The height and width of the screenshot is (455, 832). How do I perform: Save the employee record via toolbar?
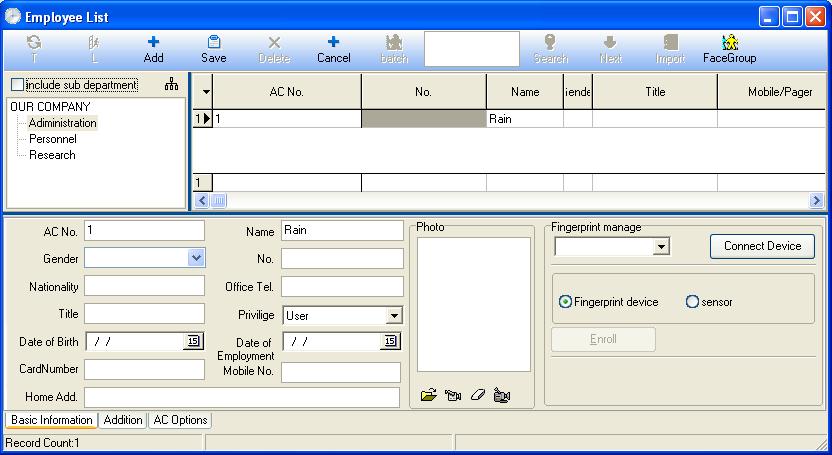click(x=214, y=49)
